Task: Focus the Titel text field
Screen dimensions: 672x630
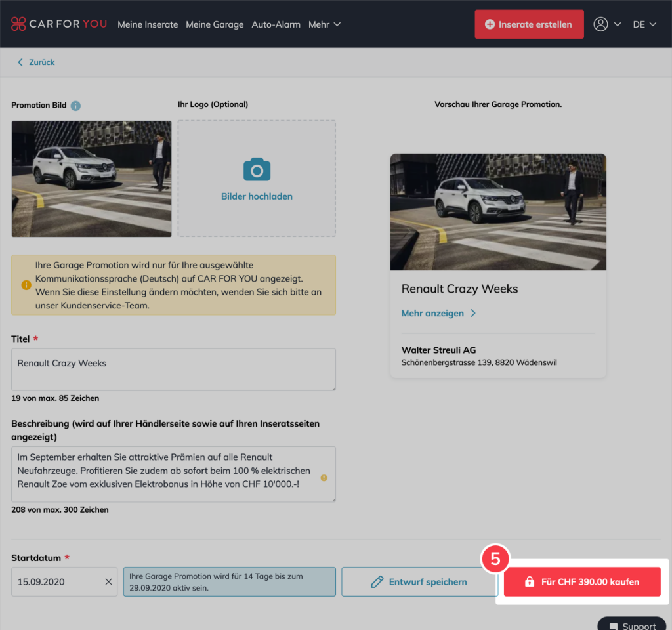Action: coord(173,369)
